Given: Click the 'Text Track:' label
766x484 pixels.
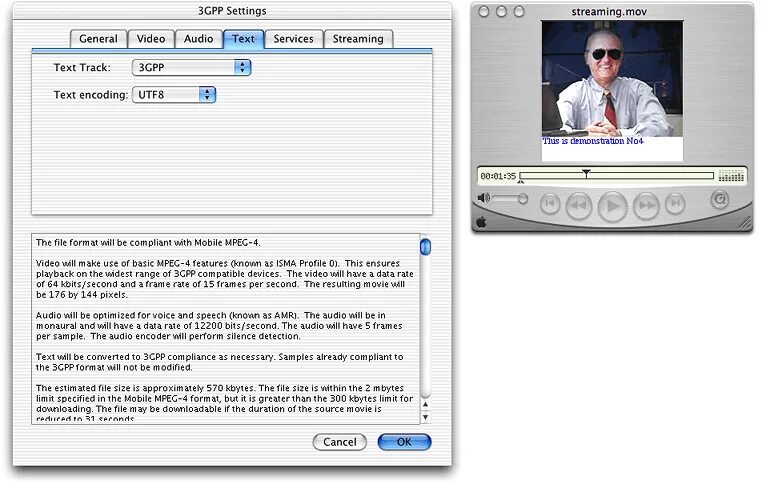Looking at the screenshot, I should tap(82, 67).
